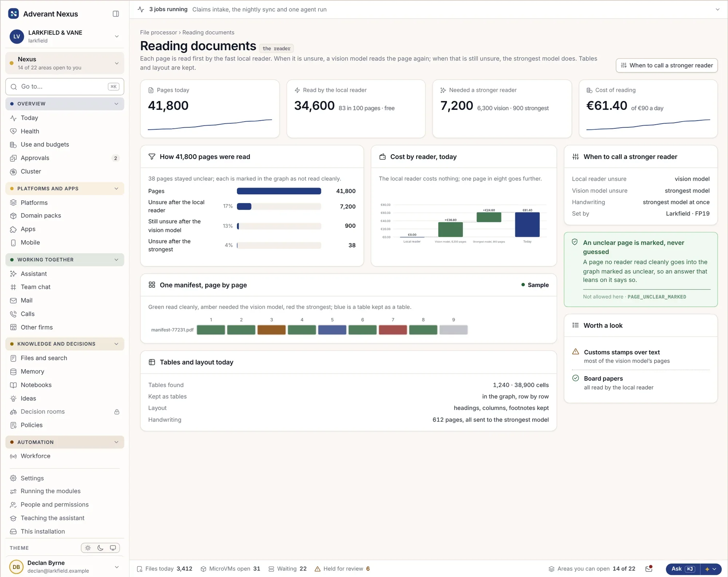Click the shield icon in unclear page notice
The width and height of the screenshot is (728, 577).
point(575,242)
